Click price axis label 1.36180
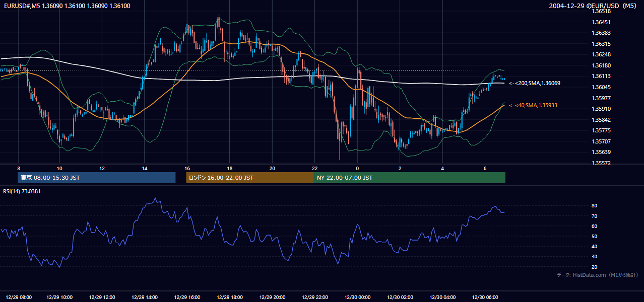Viewport: 644px width, 302px height. pyautogui.click(x=602, y=65)
